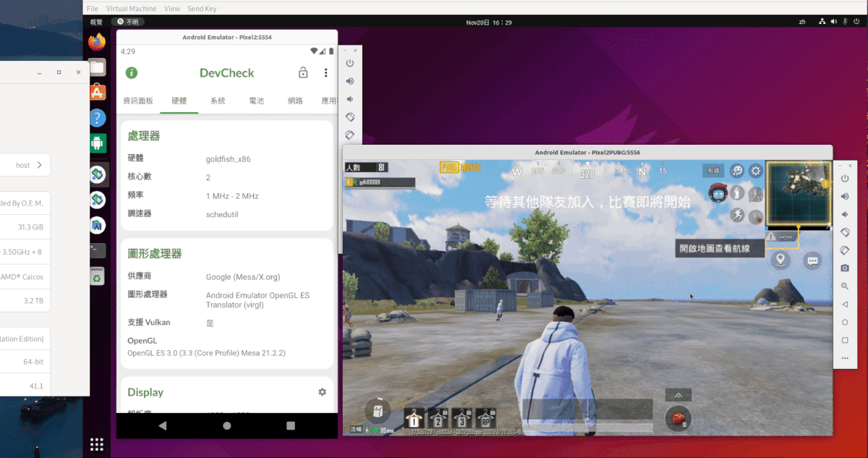Tap Android recents button in DevCheck emulator
The height and width of the screenshot is (458, 868).
[291, 425]
